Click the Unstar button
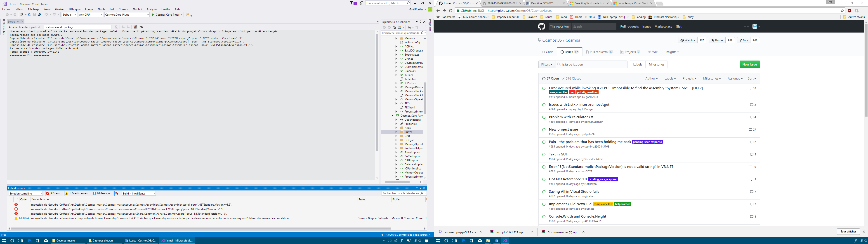Image resolution: width=868 pixels, height=244 pixels. [717, 40]
